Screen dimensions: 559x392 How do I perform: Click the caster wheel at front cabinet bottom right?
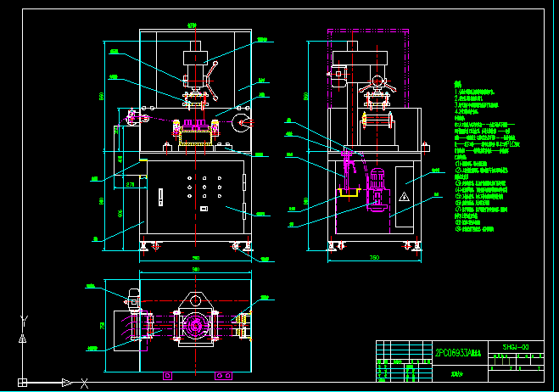click(235, 246)
